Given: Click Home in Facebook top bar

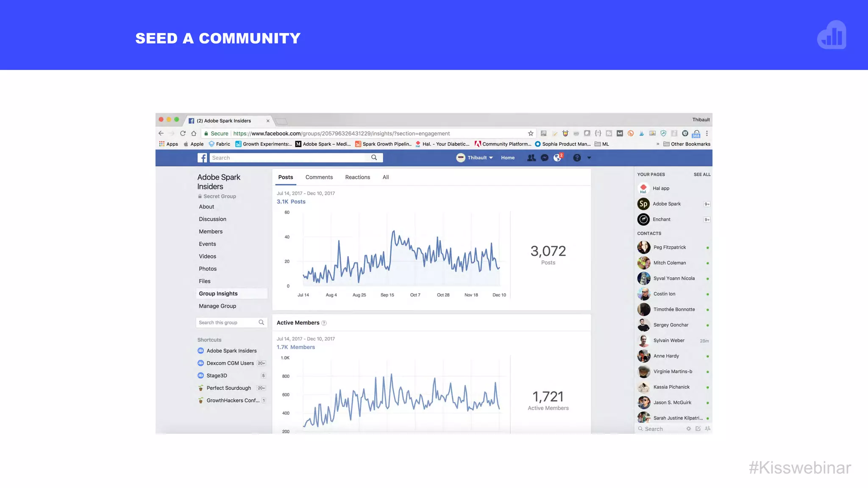Looking at the screenshot, I should coord(508,158).
